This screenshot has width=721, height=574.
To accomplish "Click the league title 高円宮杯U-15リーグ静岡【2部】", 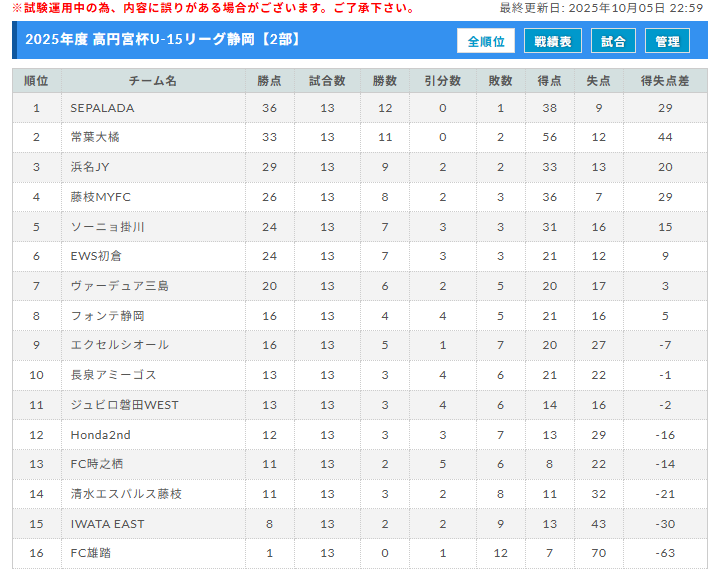I will pos(163,40).
